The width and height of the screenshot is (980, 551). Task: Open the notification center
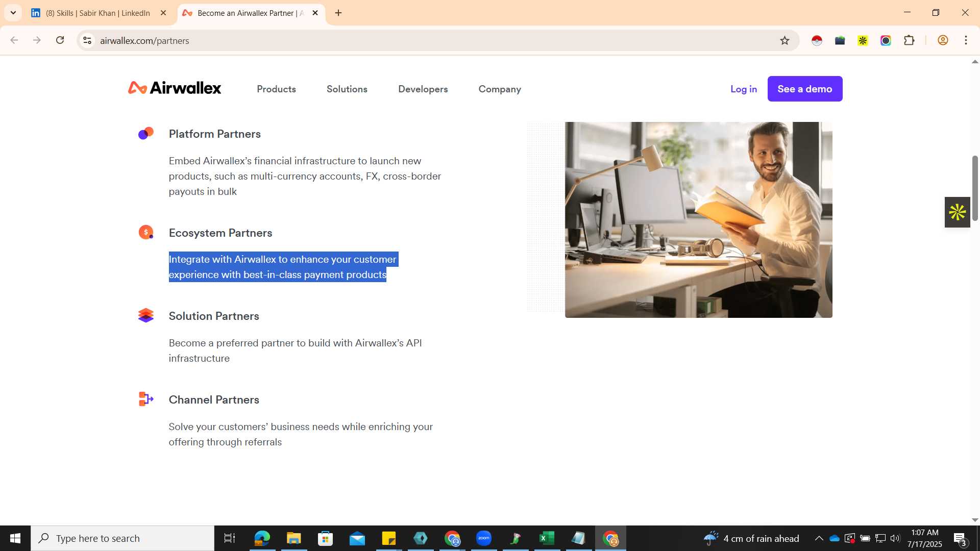pos(960,538)
